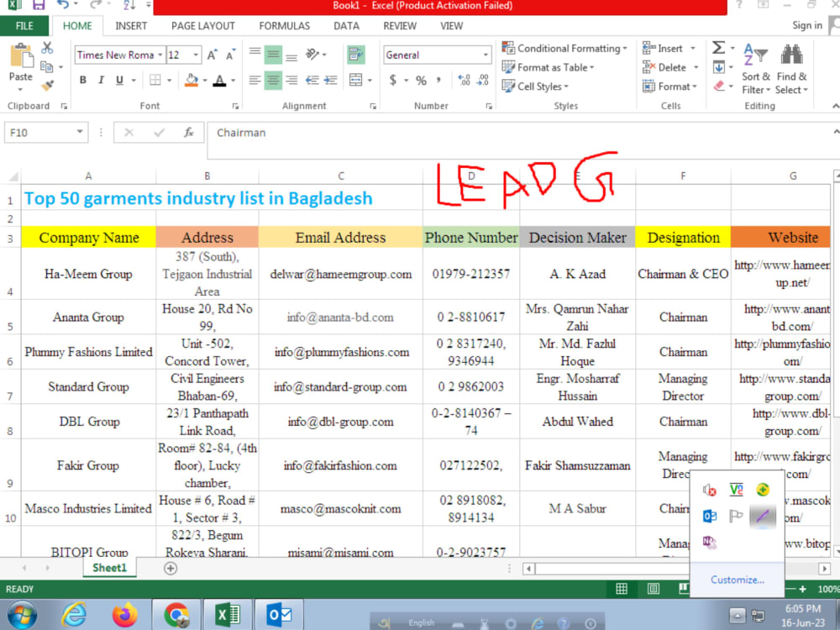The image size is (840, 630).
Task: Open Google Chrome from the taskbar
Action: pyautogui.click(x=176, y=615)
